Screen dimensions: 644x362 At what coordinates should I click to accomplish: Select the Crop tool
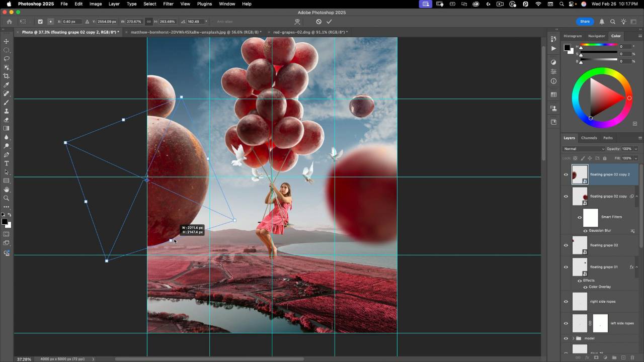pos(7,76)
